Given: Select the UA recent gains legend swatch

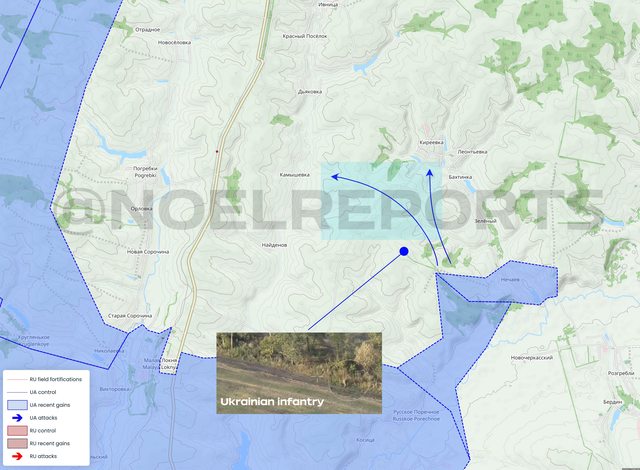Looking at the screenshot, I should coord(17,405).
